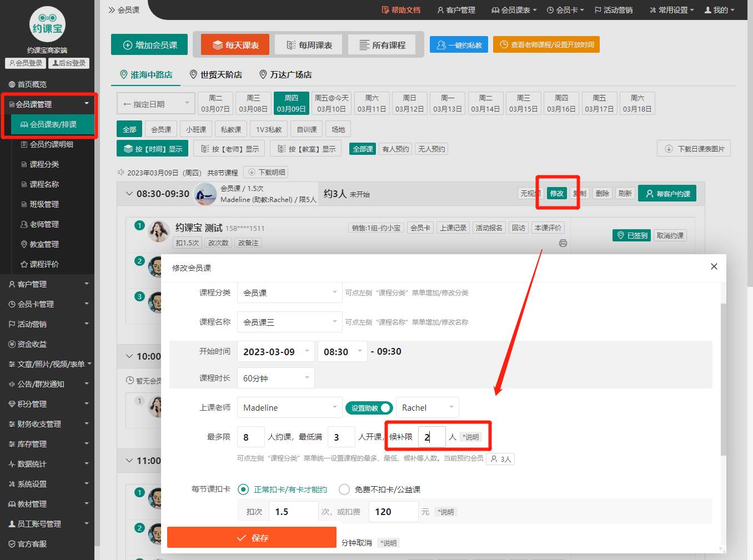Open the 课程时长 60分钟 dropdown
Screen dimensions: 753x560
[275, 378]
